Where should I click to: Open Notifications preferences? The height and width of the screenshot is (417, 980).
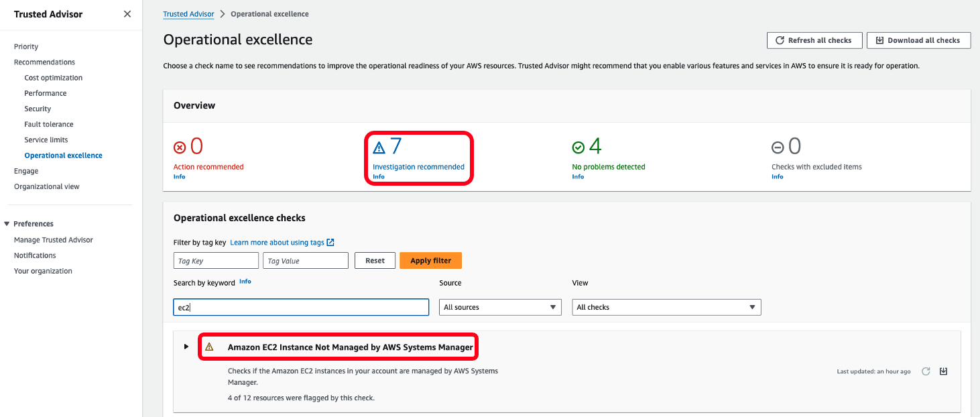[35, 255]
